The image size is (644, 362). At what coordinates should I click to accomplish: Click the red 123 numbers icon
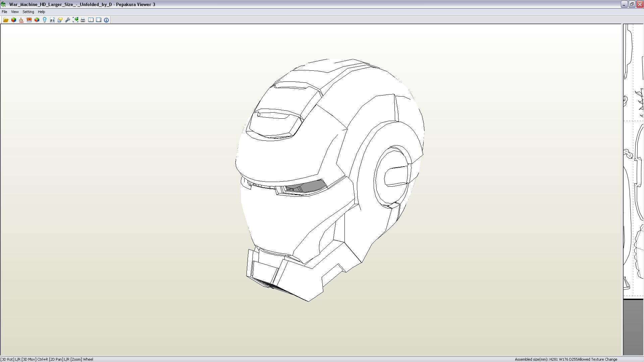[x=29, y=20]
